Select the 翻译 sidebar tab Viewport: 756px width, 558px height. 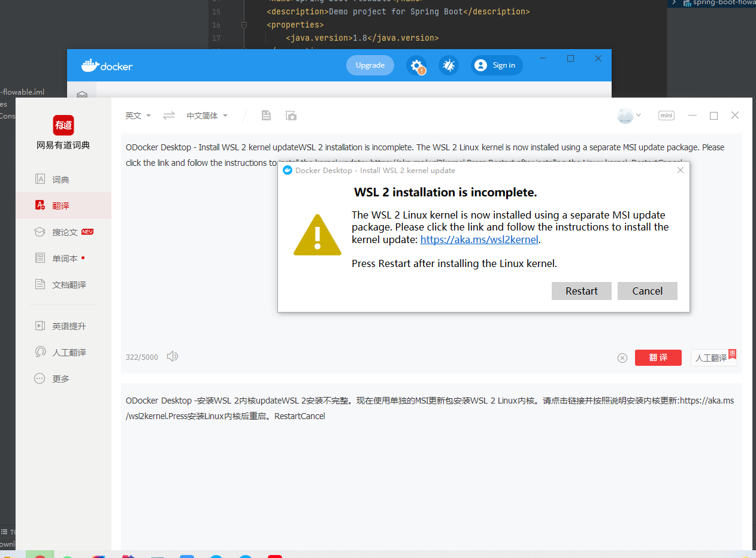63,205
